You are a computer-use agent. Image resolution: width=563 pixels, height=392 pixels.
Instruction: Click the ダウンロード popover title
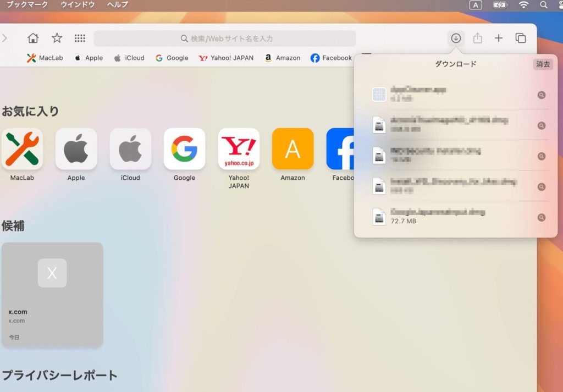(x=456, y=64)
